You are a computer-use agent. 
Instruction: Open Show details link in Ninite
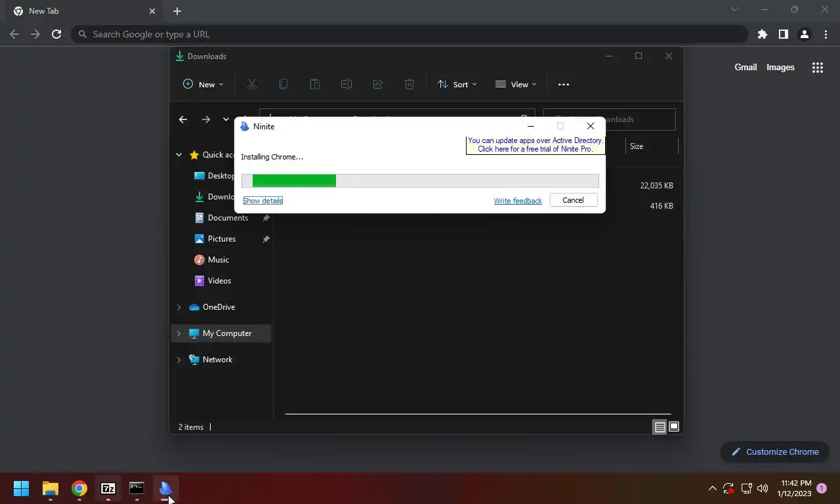tap(262, 200)
